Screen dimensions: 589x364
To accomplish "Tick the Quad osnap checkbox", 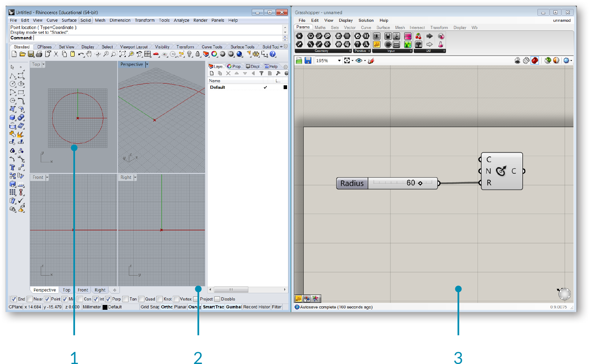I will pos(141,299).
